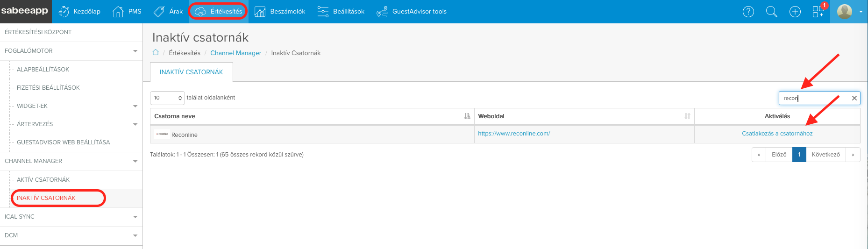Open the Beszámolók top menu
The height and width of the screenshot is (249, 868).
280,11
